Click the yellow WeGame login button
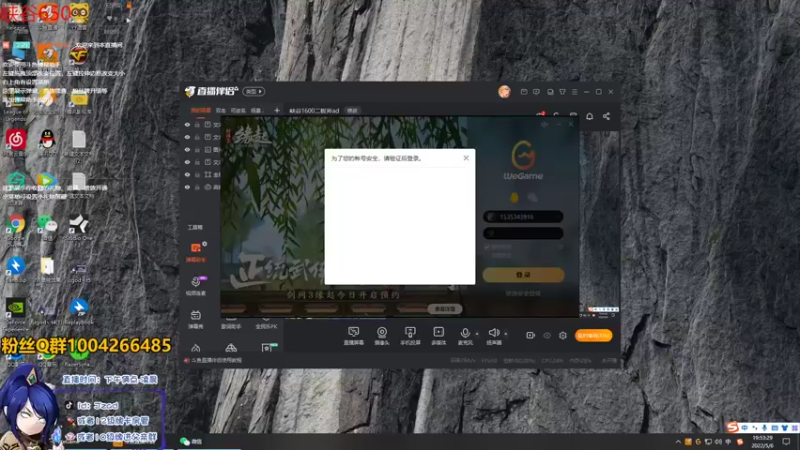 (523, 274)
